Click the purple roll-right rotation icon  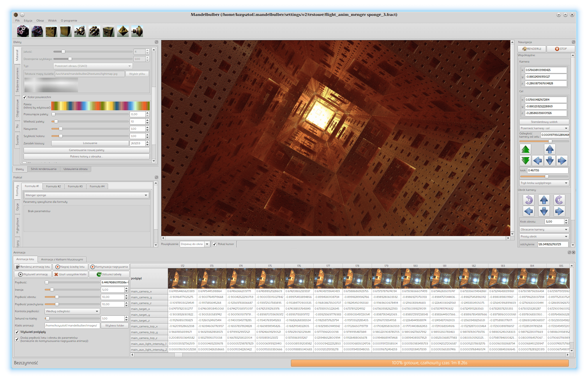(559, 200)
